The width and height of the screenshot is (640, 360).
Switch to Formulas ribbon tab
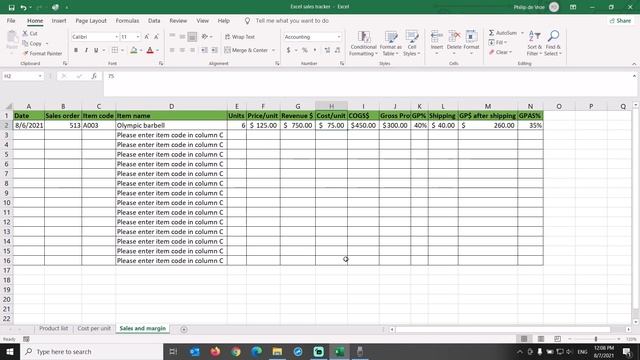[x=127, y=21]
